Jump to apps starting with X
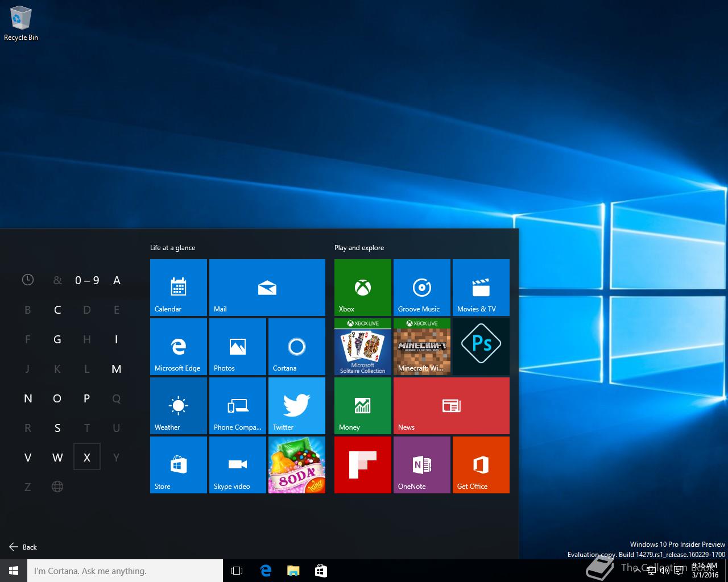Screen dimensions: 728x582 (x=87, y=457)
